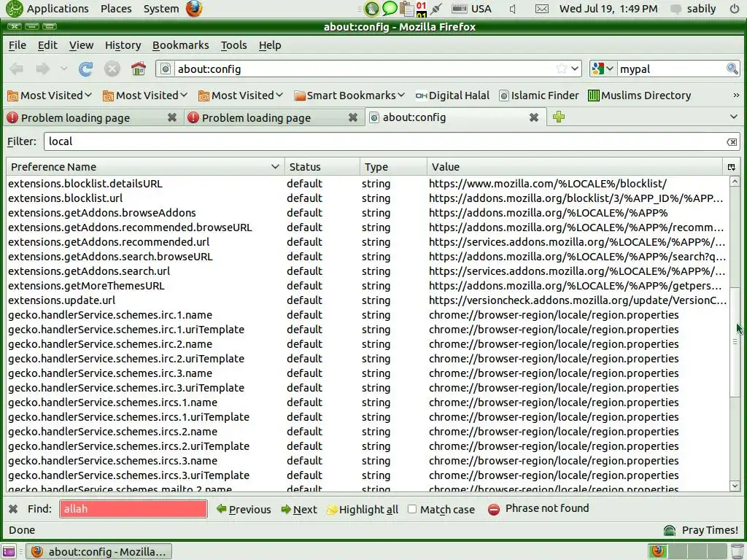This screenshot has height=560, width=747.
Task: Open the address bar history dropdown
Action: click(575, 69)
